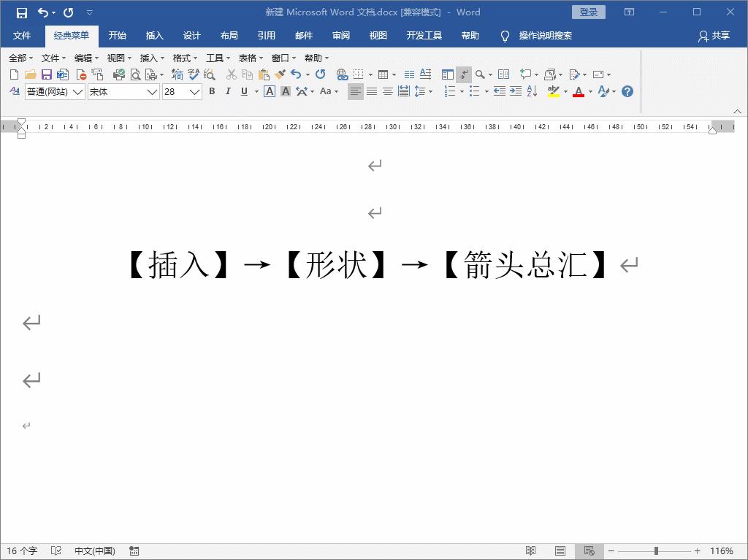Toggle bold formatting
The height and width of the screenshot is (560, 748).
tap(212, 91)
